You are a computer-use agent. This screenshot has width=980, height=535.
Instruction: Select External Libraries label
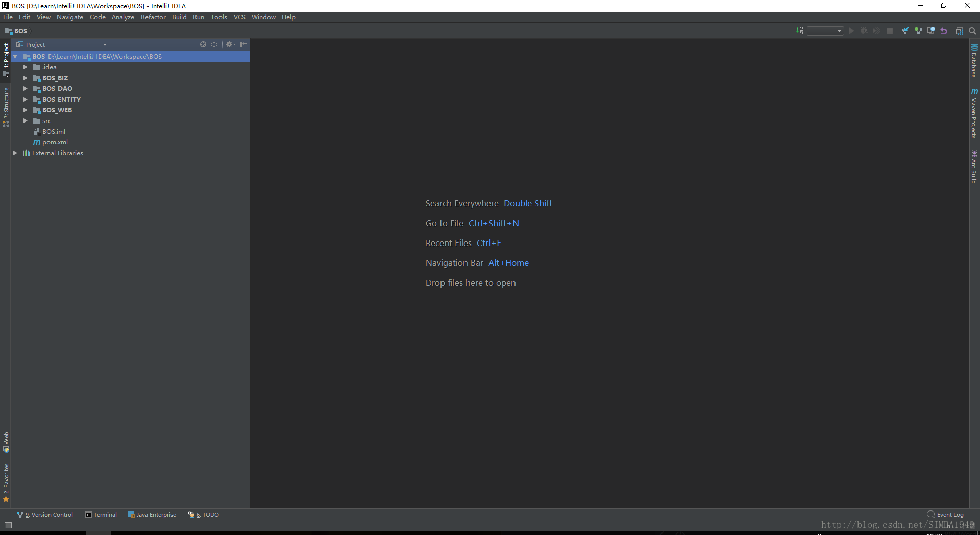58,153
